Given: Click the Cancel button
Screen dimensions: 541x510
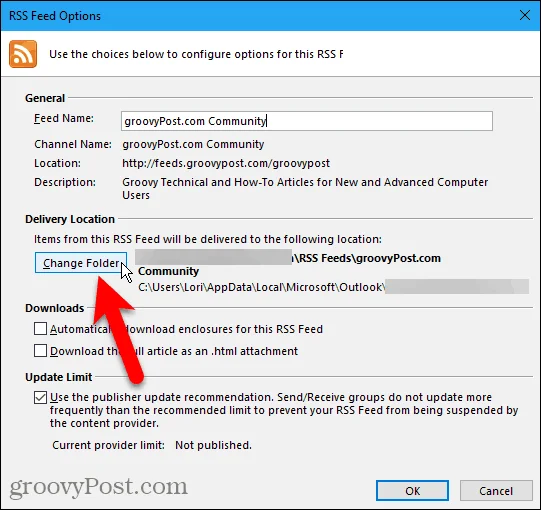Looking at the screenshot, I should pyautogui.click(x=496, y=491).
